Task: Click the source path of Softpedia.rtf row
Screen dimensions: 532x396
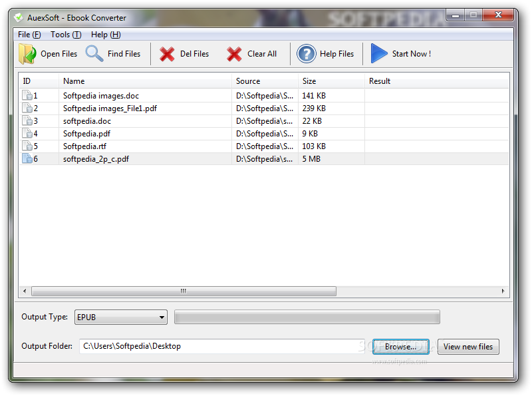Action: [265, 146]
